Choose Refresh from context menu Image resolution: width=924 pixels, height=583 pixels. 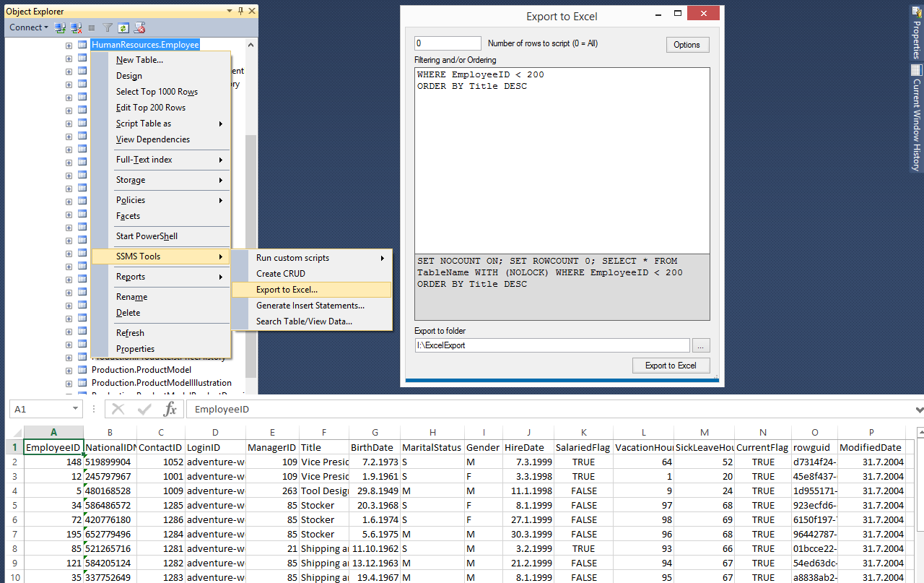pos(161,333)
